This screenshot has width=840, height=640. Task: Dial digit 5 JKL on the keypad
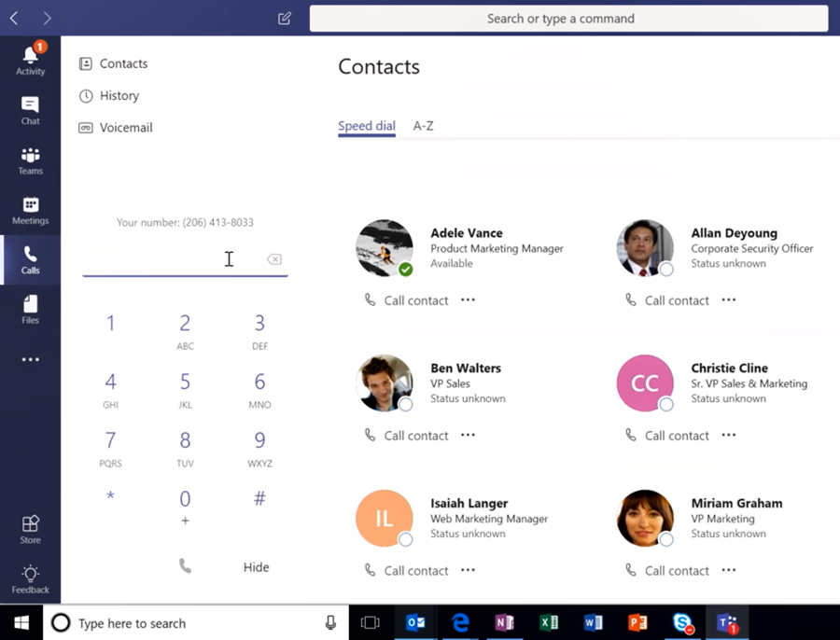pos(185,389)
